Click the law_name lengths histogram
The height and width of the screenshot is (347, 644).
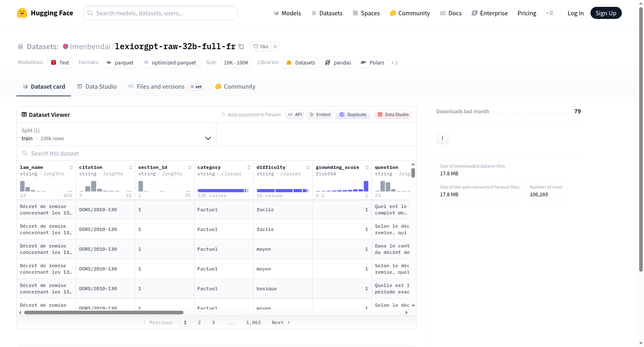46,186
